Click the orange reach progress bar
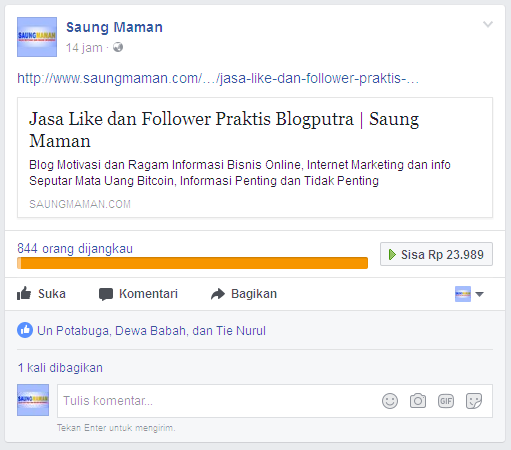This screenshot has height=450, width=511. (x=192, y=263)
